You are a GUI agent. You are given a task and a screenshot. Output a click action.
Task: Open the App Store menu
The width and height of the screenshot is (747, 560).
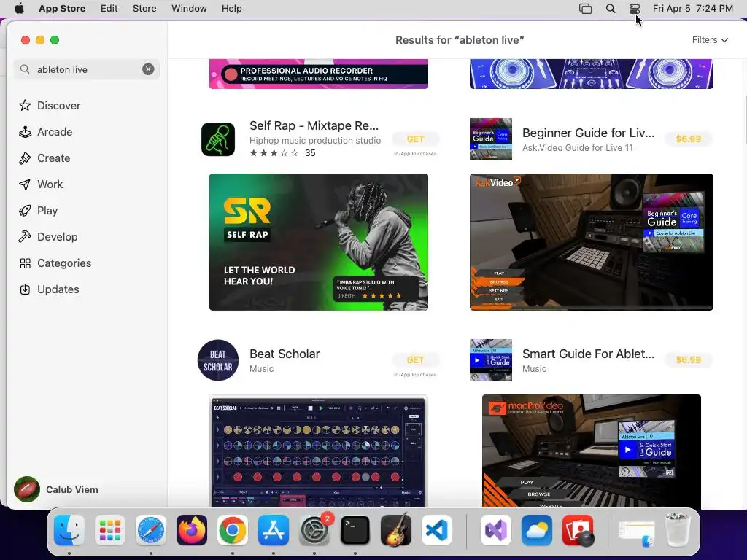coord(62,9)
